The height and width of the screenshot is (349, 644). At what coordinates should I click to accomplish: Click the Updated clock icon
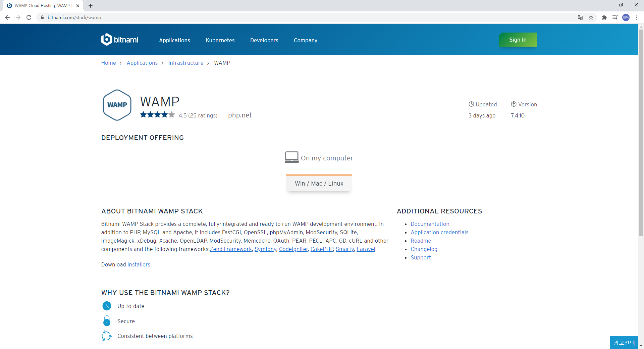click(x=471, y=104)
